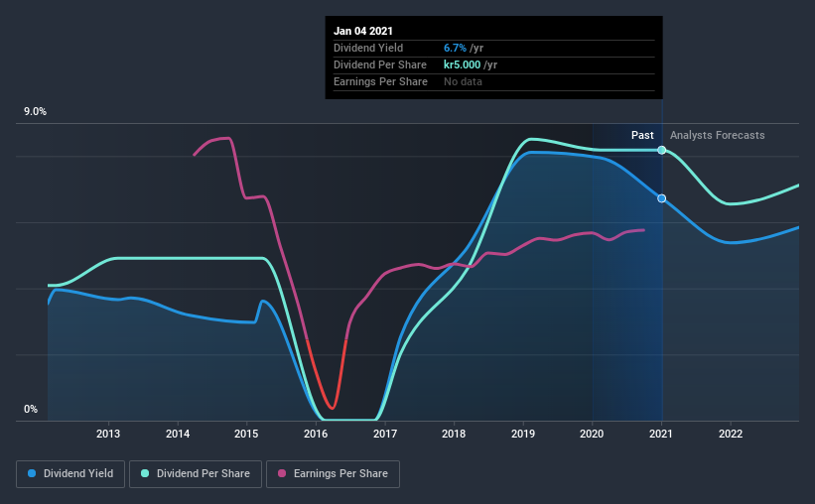This screenshot has width=815, height=504.
Task: Click the 'No data' earnings value
Action: [463, 81]
